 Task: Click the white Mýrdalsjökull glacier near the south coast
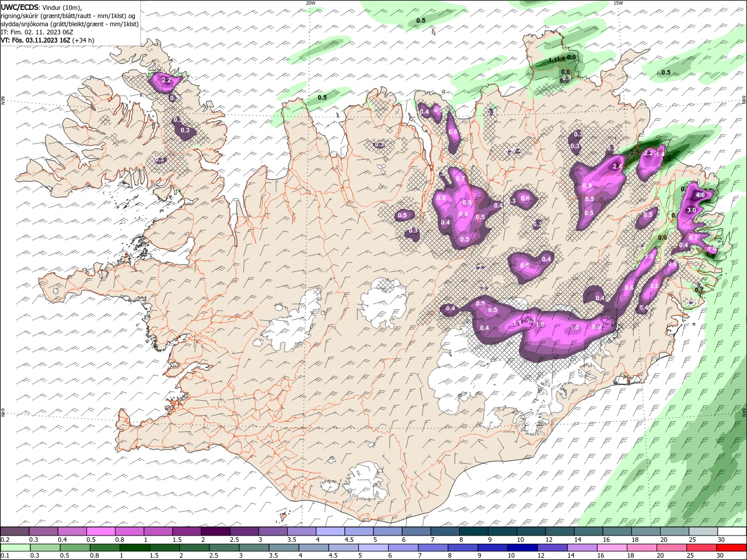(x=365, y=482)
